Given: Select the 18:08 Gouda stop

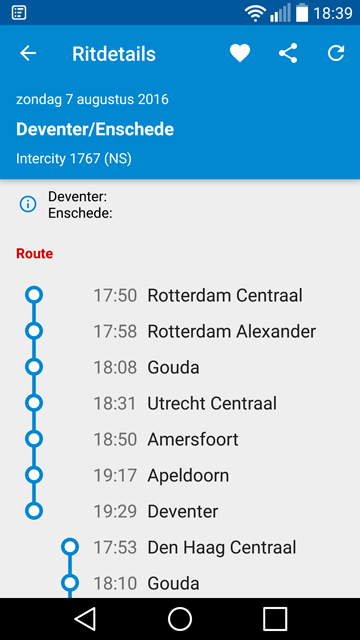Looking at the screenshot, I should (180, 367).
